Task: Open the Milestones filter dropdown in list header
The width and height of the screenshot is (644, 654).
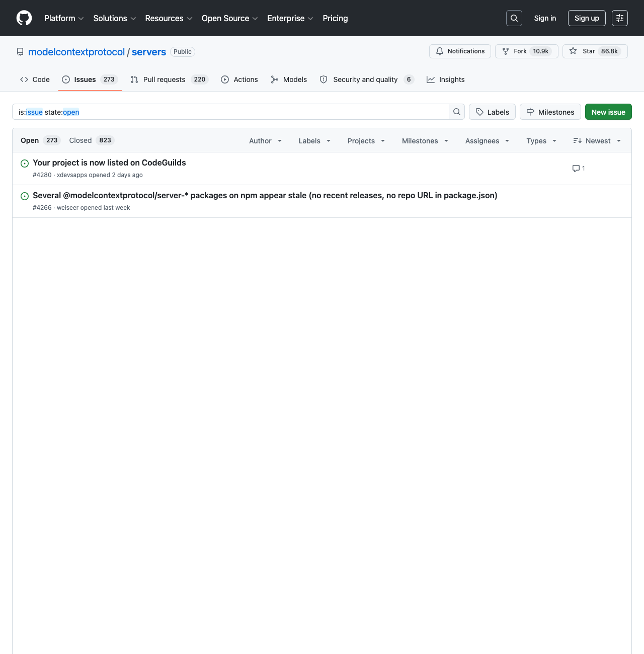Action: [x=425, y=141]
